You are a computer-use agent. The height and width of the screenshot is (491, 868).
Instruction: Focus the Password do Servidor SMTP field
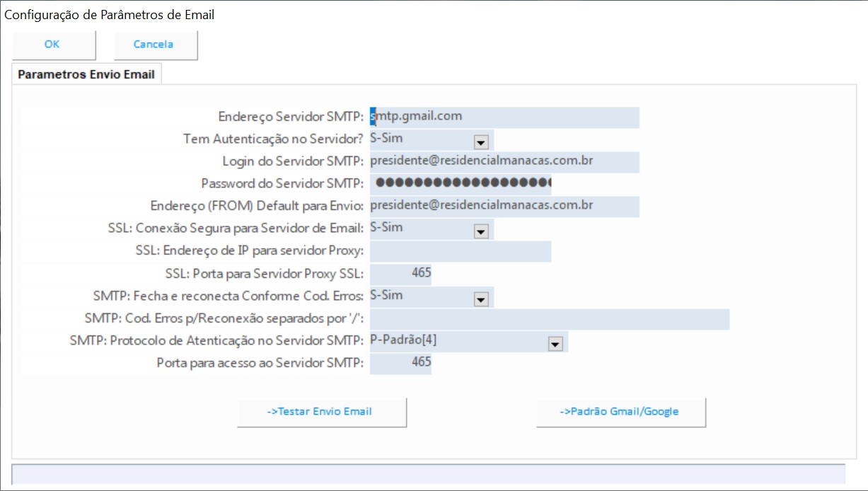[460, 183]
